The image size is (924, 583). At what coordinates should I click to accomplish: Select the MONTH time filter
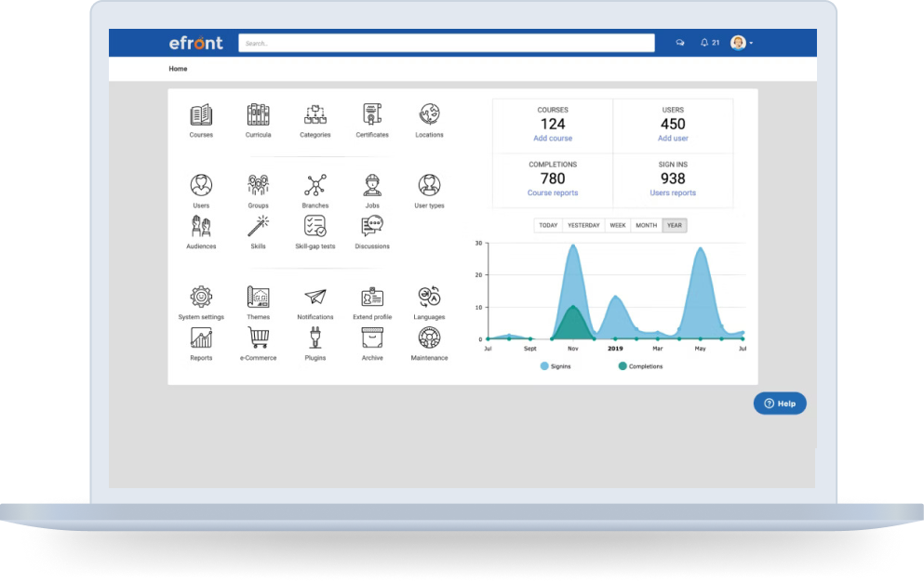coord(646,224)
